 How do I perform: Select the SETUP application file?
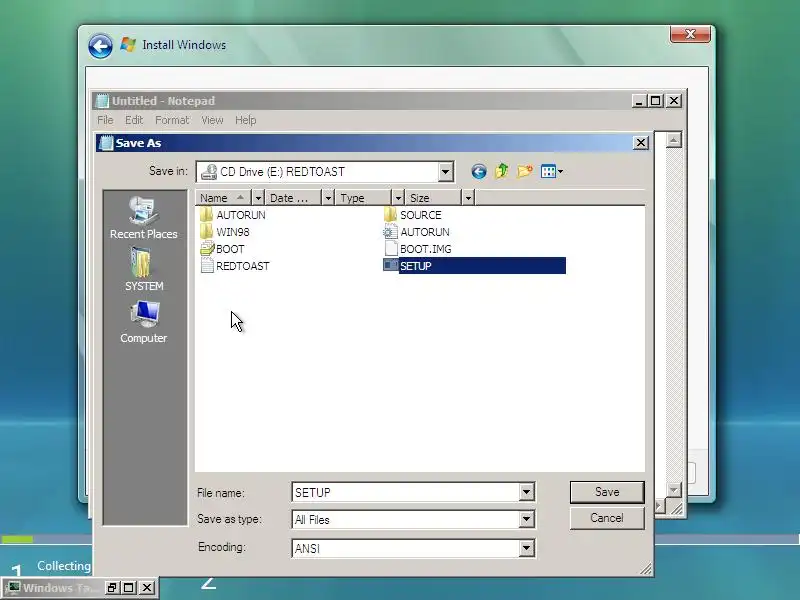(x=474, y=266)
